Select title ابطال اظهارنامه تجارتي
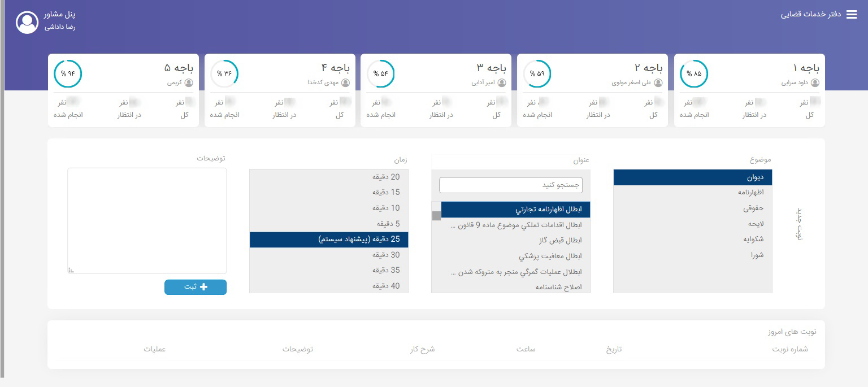This screenshot has width=868, height=387. [x=515, y=210]
